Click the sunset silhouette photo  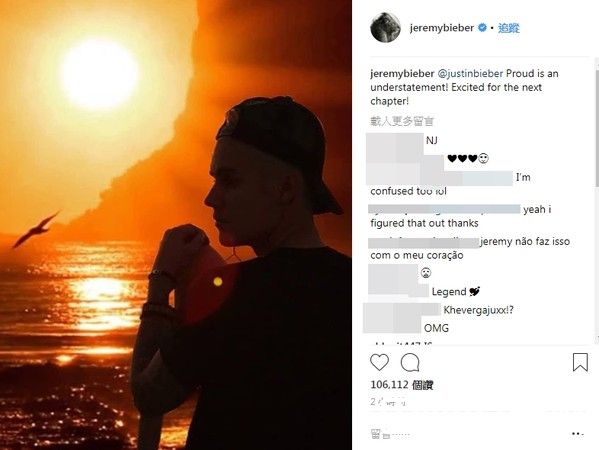coord(176,225)
